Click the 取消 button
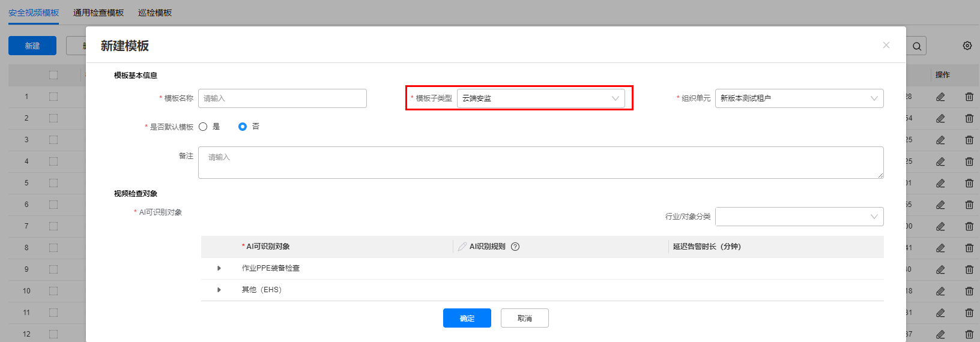The image size is (980, 342). 524,318
